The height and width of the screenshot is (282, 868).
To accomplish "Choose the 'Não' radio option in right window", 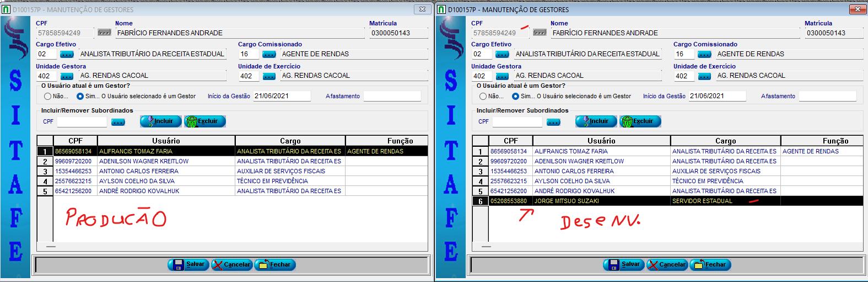I will [483, 97].
